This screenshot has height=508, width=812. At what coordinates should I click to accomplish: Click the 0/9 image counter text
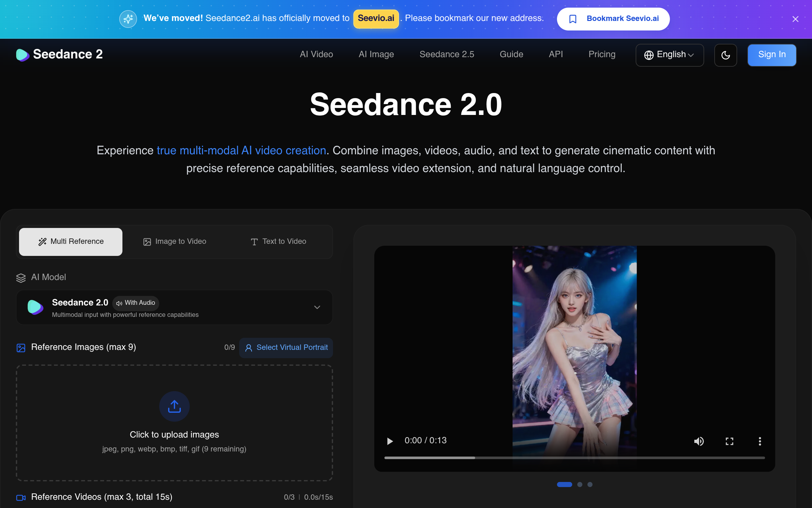230,347
